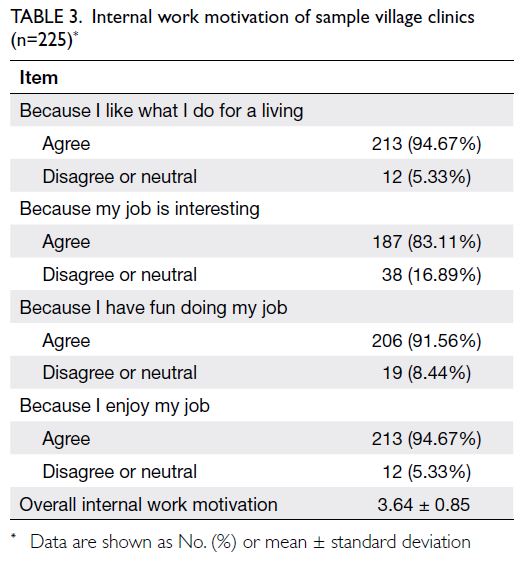Click the Agree label under 'Because my job is interesting'

[66, 243]
